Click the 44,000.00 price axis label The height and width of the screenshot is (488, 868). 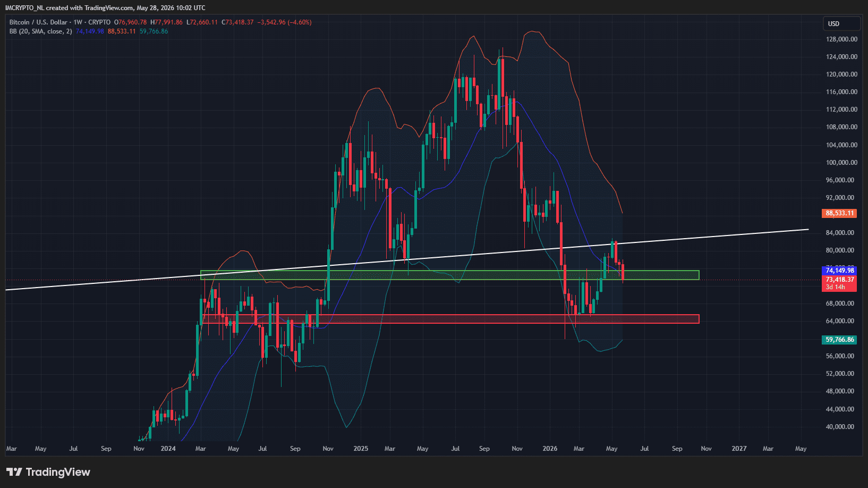point(840,409)
